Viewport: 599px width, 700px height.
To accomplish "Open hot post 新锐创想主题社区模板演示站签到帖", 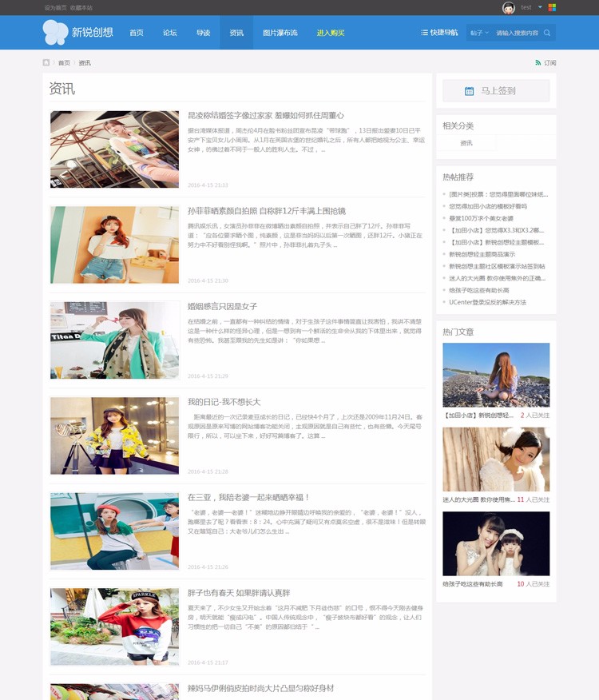I will click(497, 266).
